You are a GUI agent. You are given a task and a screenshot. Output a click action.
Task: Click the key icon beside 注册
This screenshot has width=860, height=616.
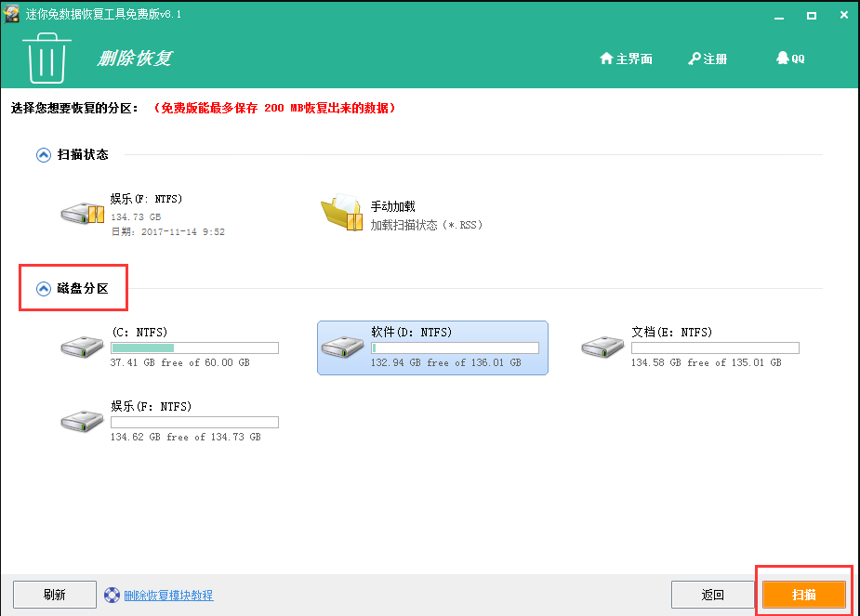point(695,59)
